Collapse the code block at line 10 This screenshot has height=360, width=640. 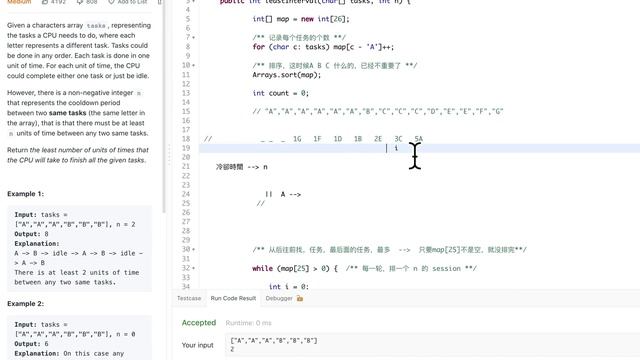coord(193,65)
